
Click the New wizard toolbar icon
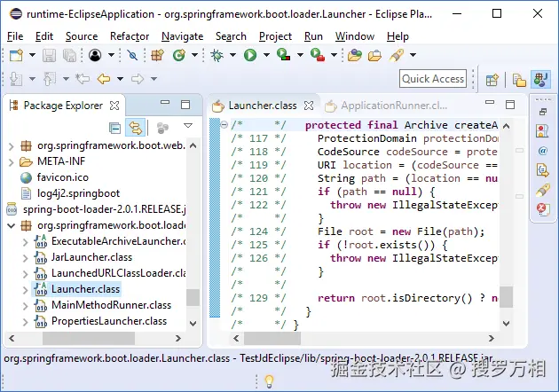(16, 55)
